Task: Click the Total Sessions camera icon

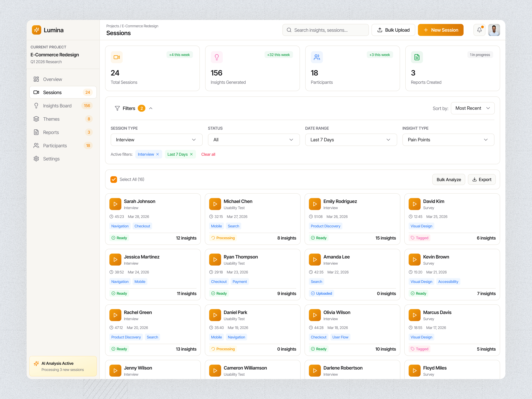Action: (117, 57)
